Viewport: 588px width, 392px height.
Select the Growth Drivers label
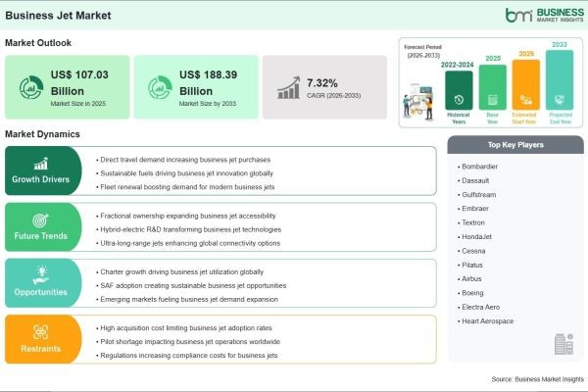pos(40,179)
